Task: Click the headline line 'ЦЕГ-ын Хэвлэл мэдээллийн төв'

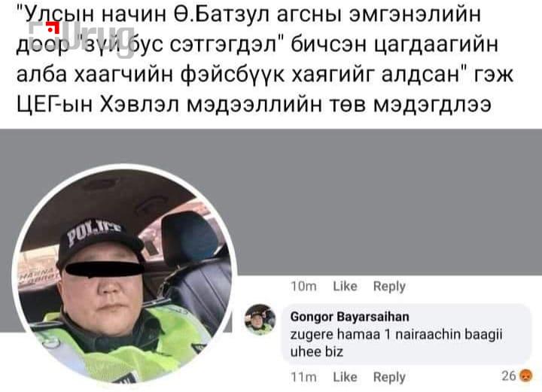Action: coord(254,104)
